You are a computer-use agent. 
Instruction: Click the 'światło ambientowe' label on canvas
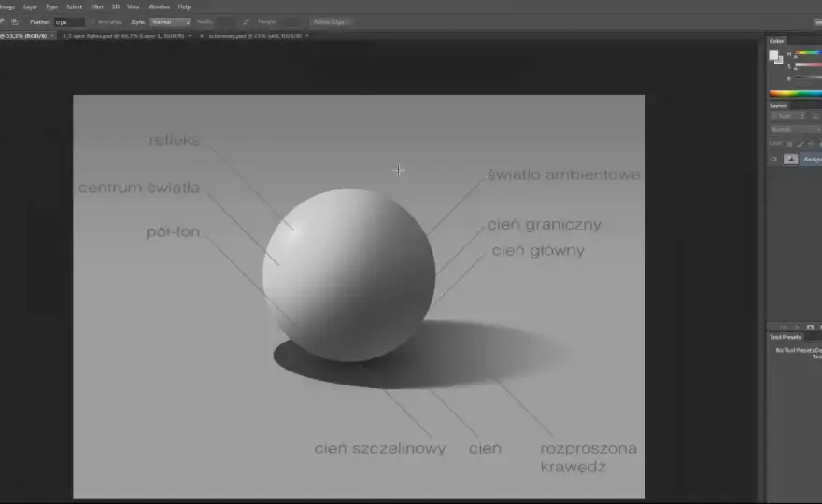click(x=563, y=175)
